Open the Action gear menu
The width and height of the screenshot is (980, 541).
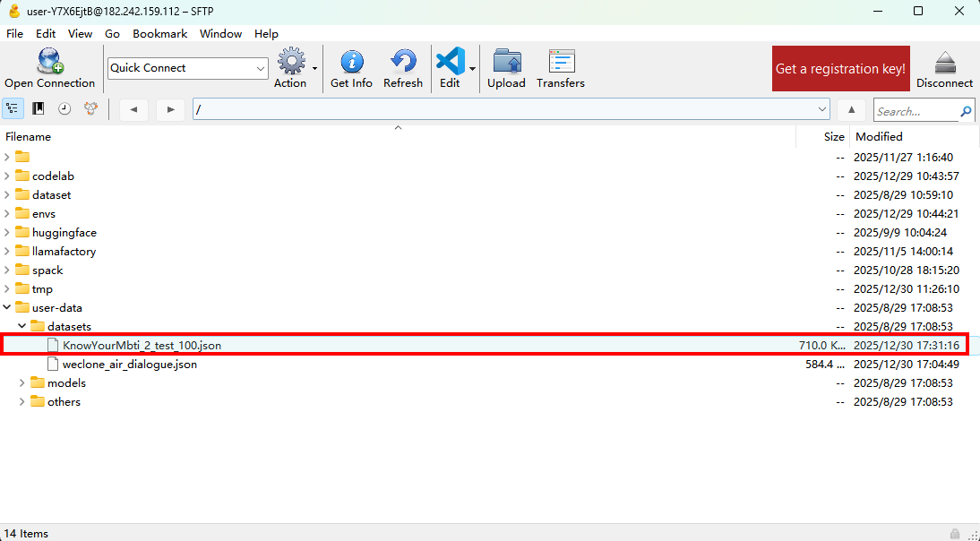290,63
